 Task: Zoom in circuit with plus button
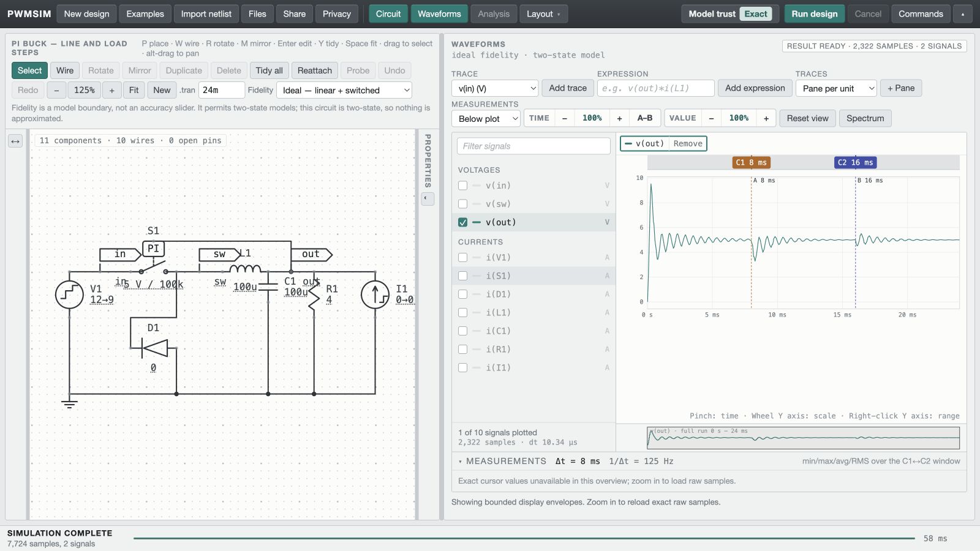pos(111,90)
